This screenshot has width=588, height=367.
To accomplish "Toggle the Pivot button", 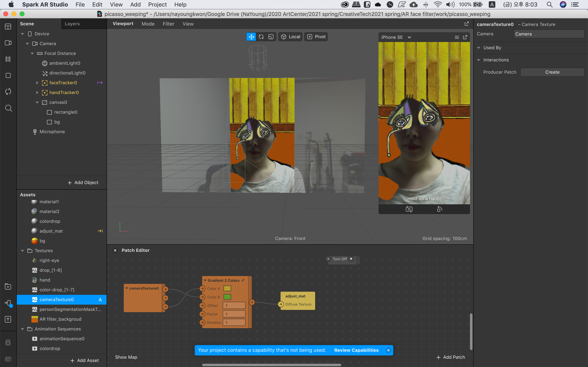I will pos(316,37).
